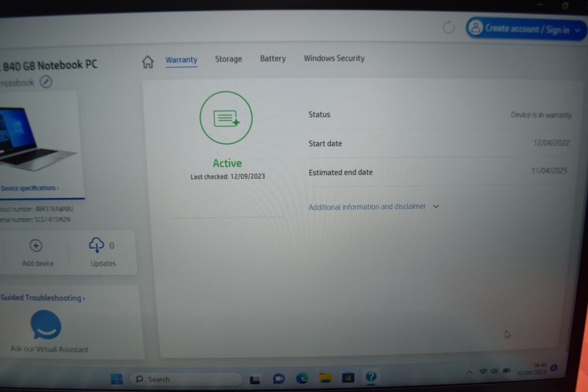Viewport: 588px width, 392px height.
Task: Launch Microsoft Edge from taskbar
Action: coord(302,378)
